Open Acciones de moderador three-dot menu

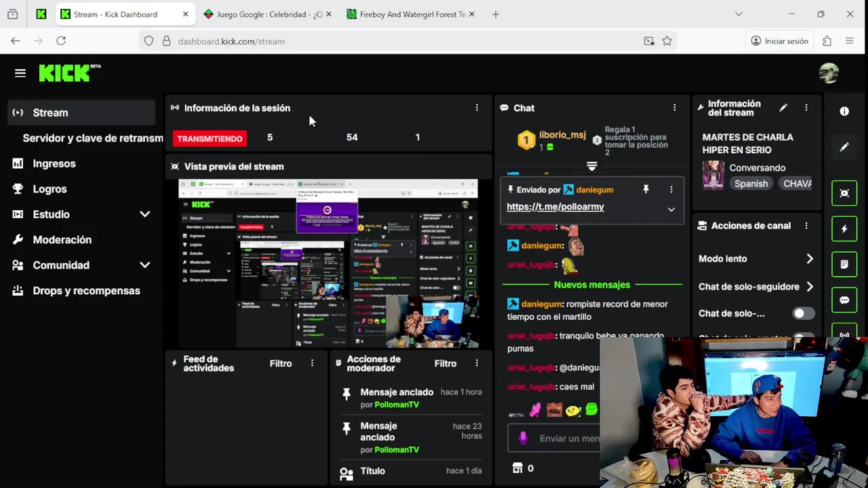[477, 363]
